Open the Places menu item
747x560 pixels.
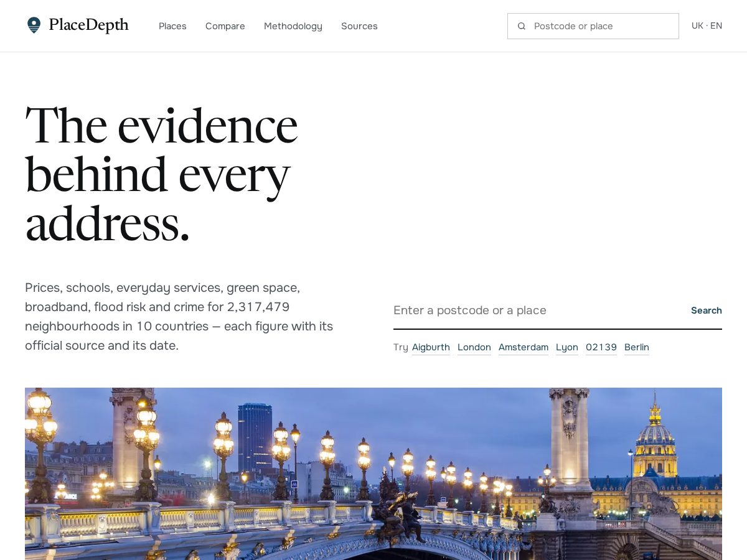pos(172,26)
